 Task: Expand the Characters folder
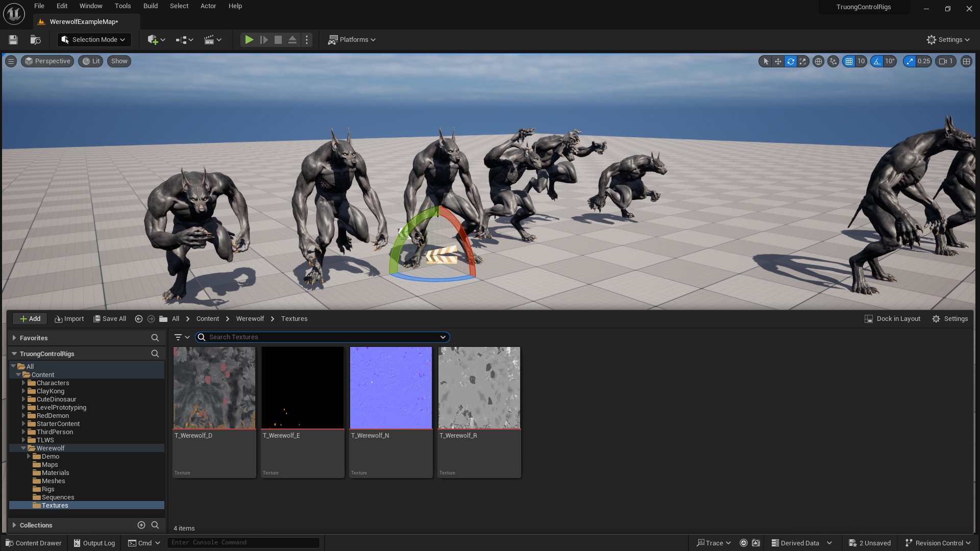(x=23, y=383)
